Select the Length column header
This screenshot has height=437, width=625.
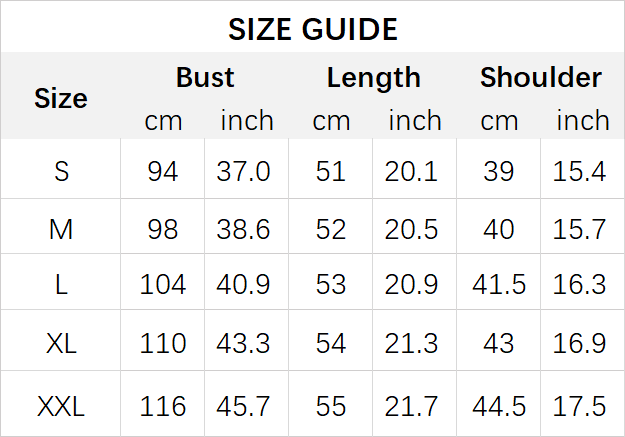[373, 77]
